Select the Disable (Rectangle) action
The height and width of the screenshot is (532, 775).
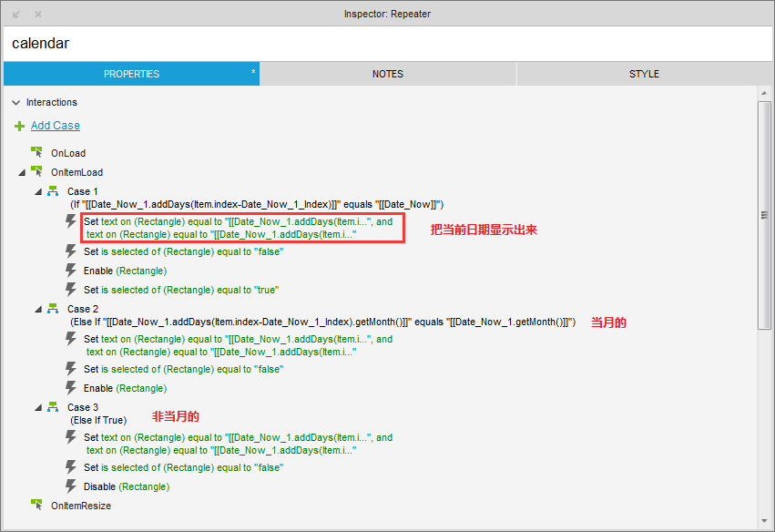click(127, 486)
